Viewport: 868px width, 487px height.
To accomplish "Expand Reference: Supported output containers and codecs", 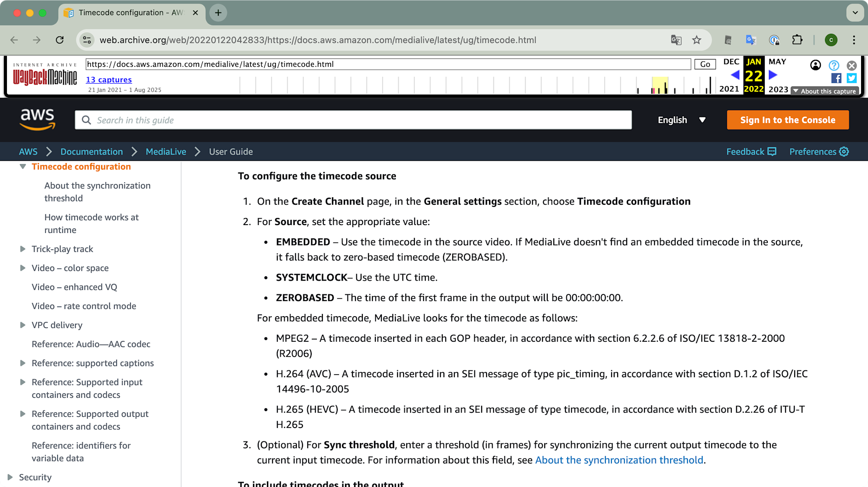I will point(23,414).
